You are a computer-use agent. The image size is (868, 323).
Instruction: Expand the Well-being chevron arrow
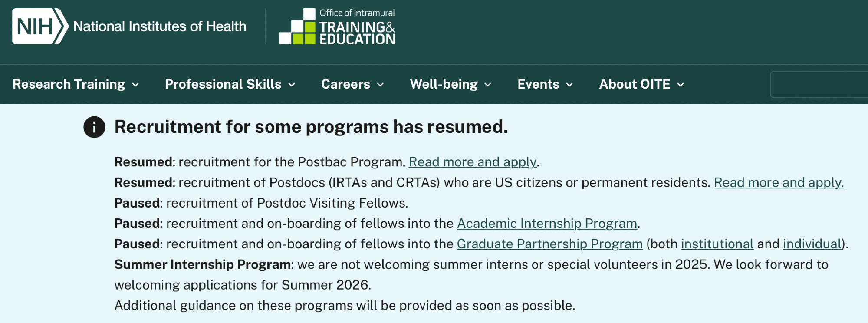click(x=488, y=85)
